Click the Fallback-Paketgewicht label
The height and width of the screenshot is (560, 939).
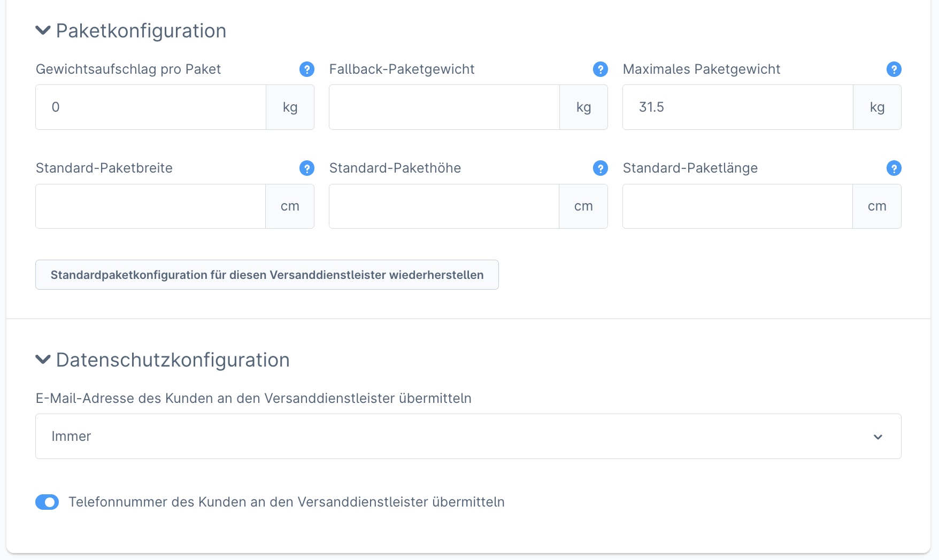pos(402,69)
